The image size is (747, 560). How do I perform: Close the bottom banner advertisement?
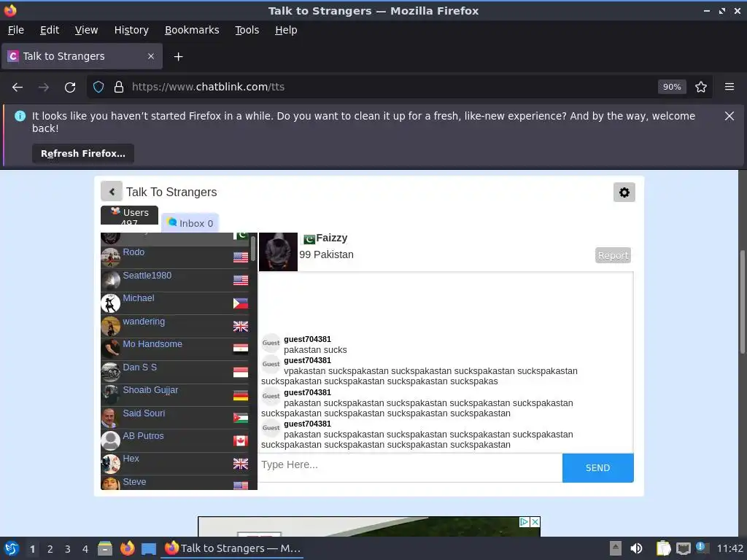click(535, 522)
